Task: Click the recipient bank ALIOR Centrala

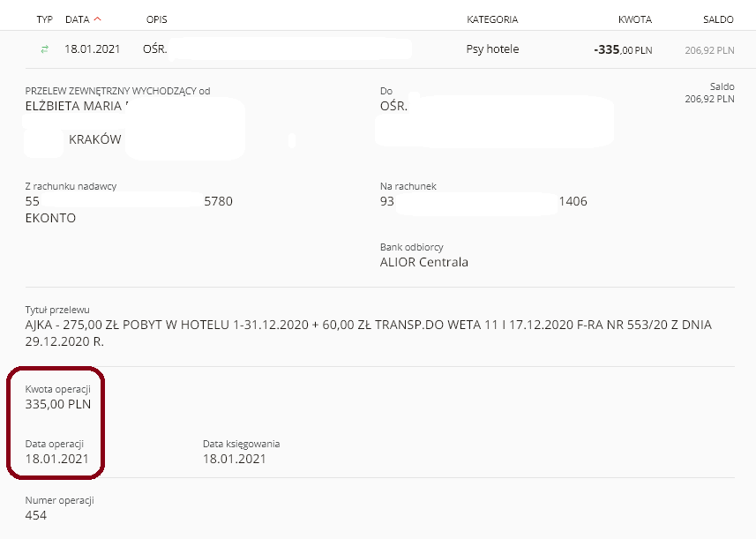Action: [423, 262]
